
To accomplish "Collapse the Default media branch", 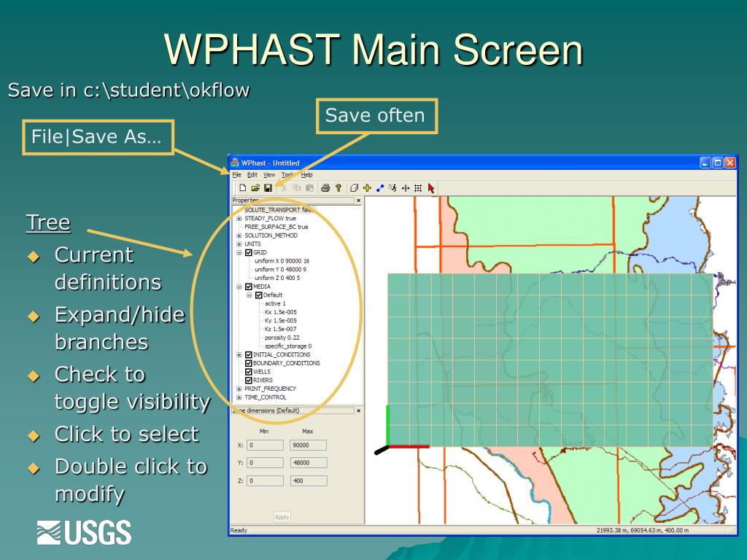I will point(249,295).
